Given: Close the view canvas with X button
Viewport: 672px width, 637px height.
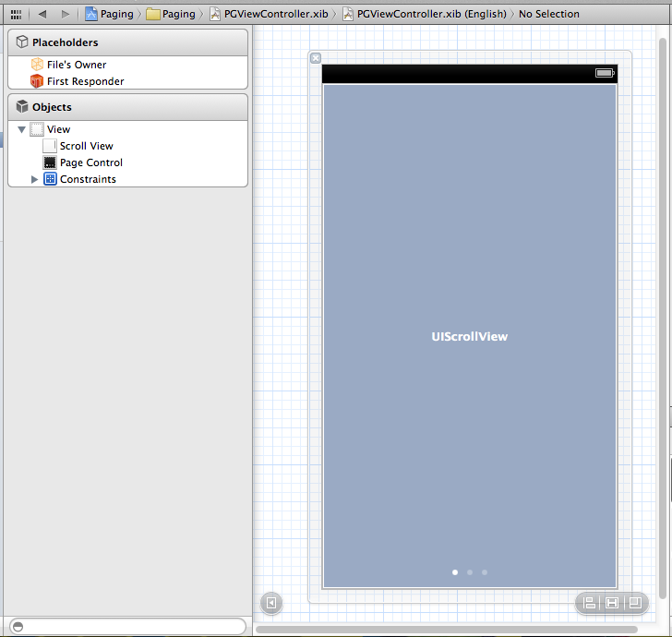Looking at the screenshot, I should (x=316, y=58).
